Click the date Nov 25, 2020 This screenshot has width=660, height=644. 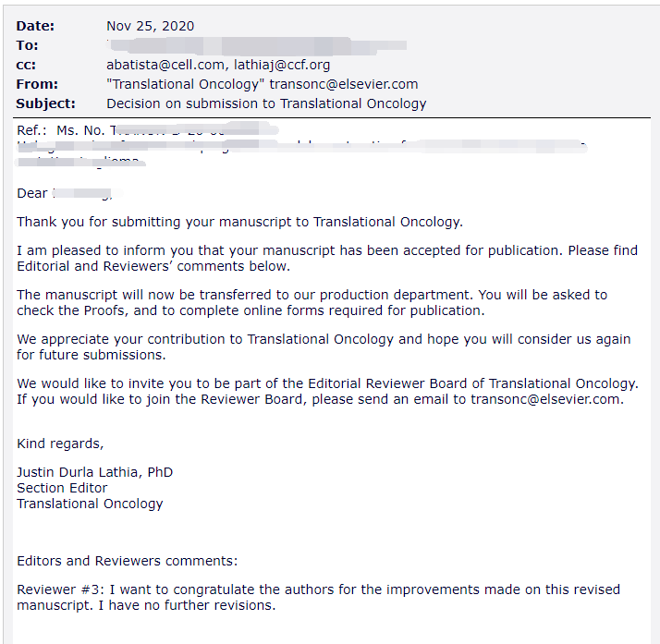(x=151, y=26)
